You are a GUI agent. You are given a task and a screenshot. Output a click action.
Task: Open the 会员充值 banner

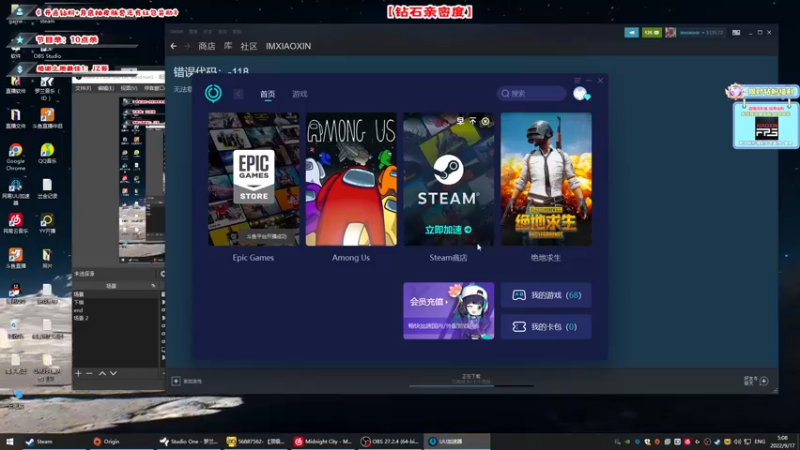click(x=448, y=311)
